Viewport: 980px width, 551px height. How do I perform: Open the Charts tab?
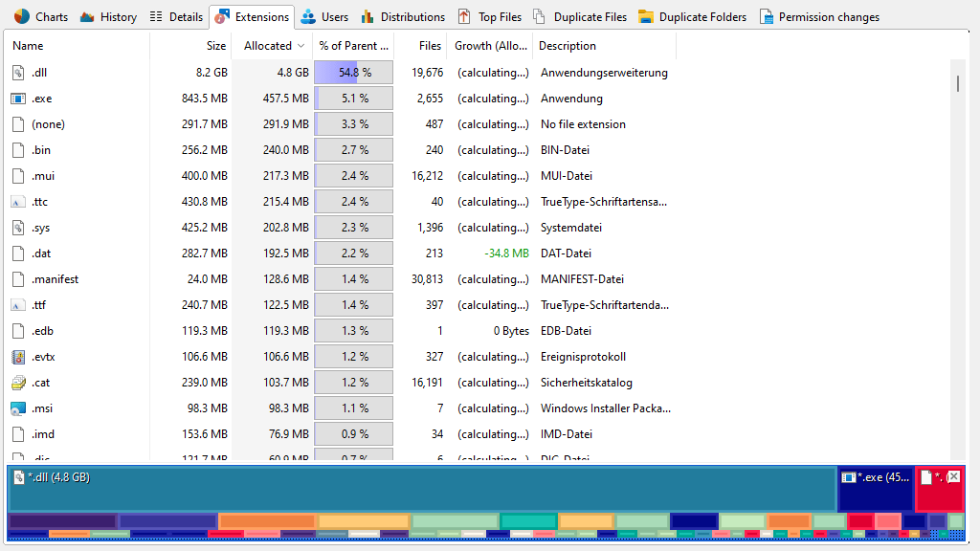pyautogui.click(x=41, y=16)
